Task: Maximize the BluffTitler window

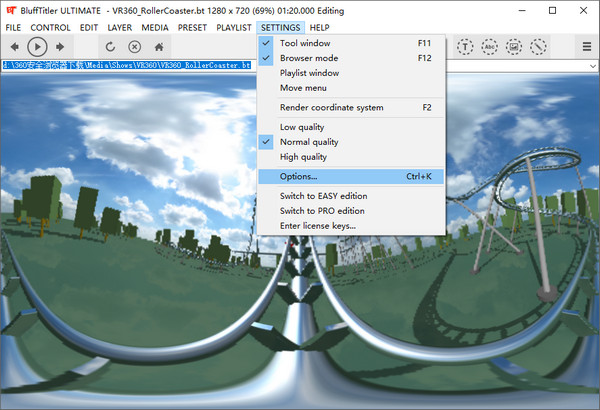Action: coord(553,10)
